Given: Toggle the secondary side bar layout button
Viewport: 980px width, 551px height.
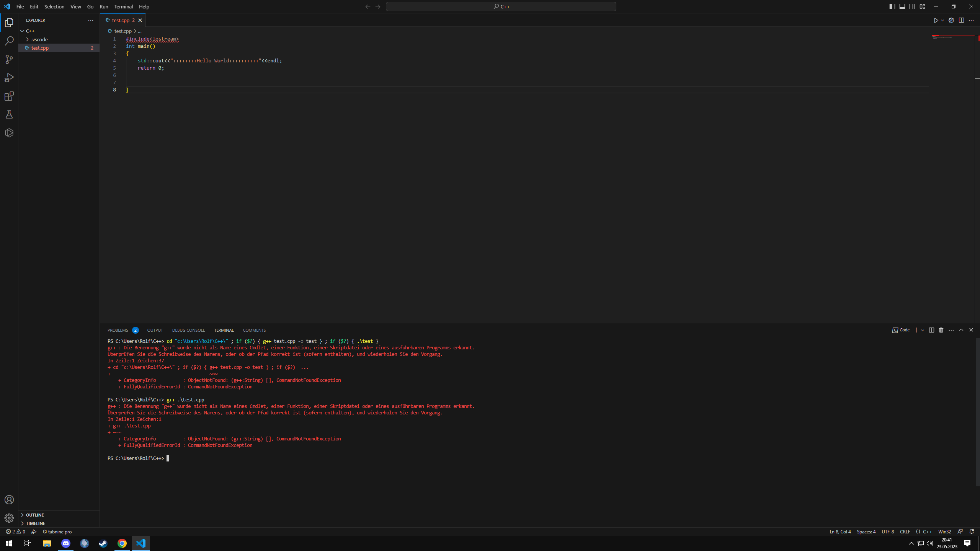Looking at the screenshot, I should click(912, 7).
